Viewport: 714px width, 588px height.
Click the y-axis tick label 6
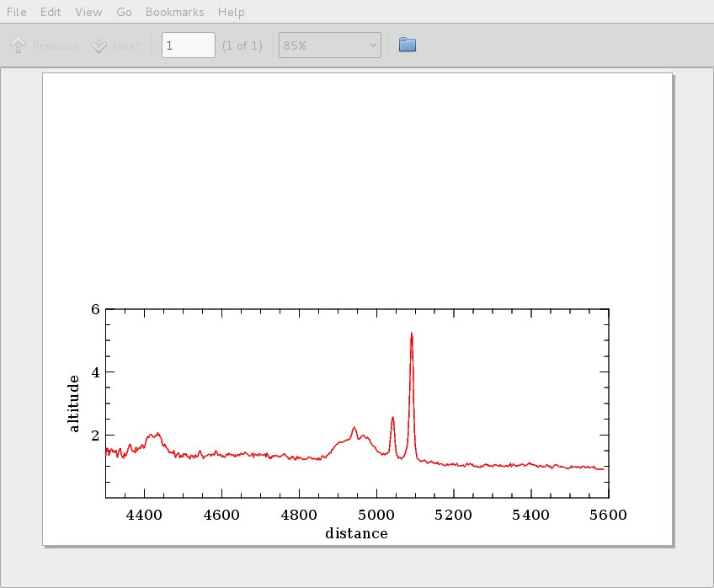[x=95, y=310]
